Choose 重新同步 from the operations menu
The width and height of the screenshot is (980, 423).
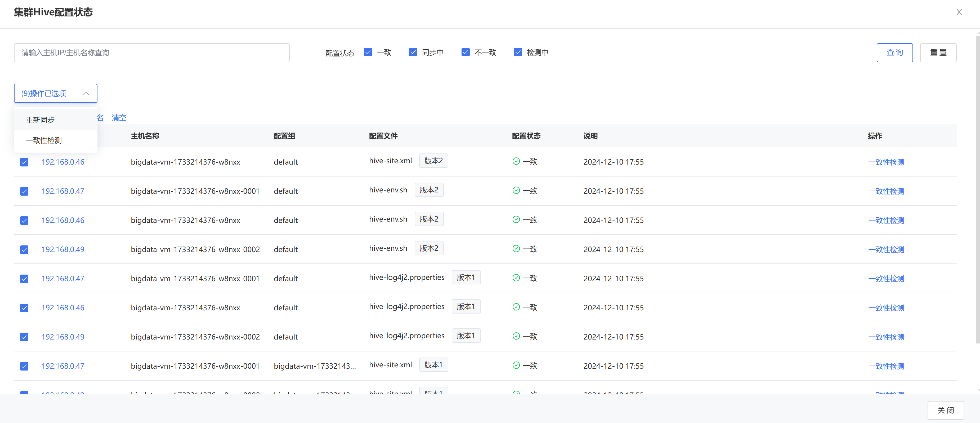tap(56, 120)
